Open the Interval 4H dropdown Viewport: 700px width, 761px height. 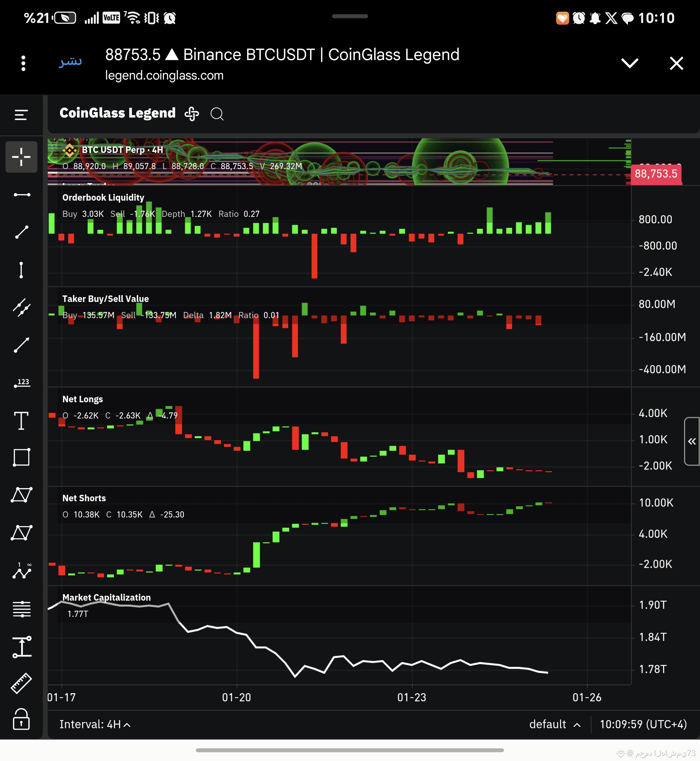tap(95, 724)
